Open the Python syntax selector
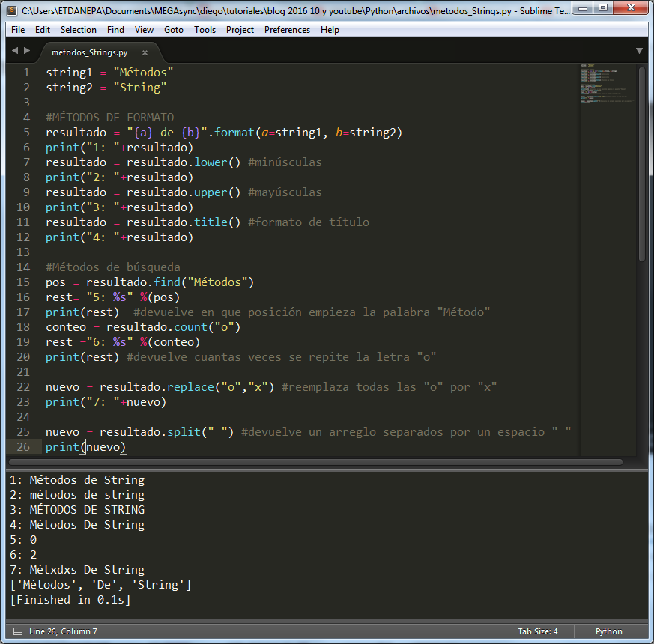 click(608, 631)
